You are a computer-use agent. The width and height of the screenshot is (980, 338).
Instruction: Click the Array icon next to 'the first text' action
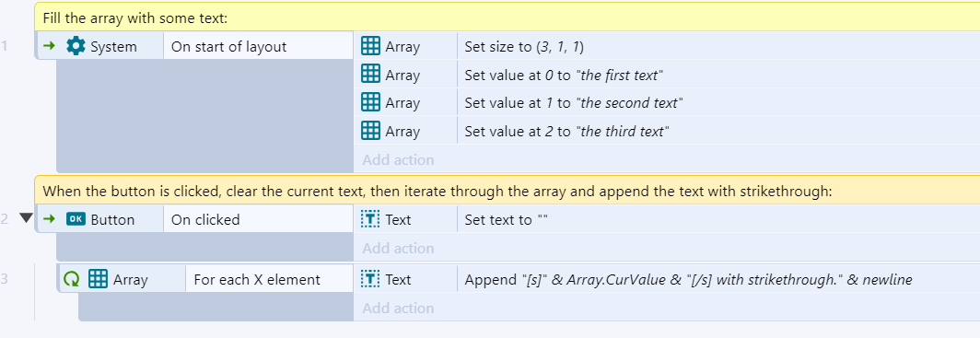[x=370, y=75]
